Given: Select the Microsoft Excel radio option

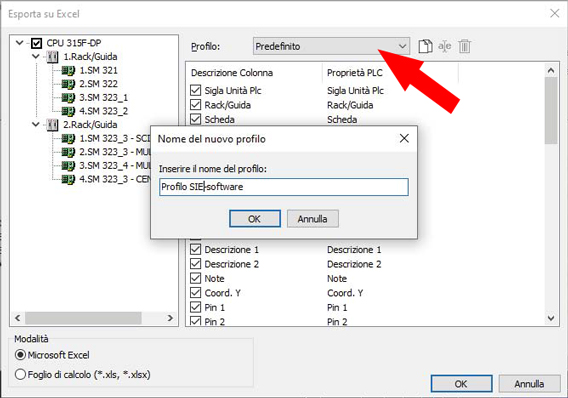Looking at the screenshot, I should coord(20,355).
